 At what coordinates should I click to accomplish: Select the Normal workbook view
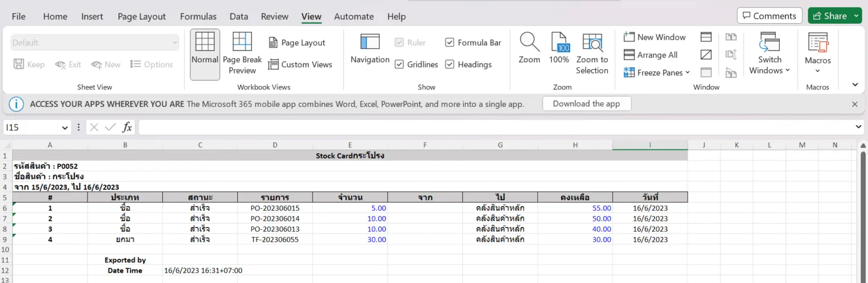205,54
